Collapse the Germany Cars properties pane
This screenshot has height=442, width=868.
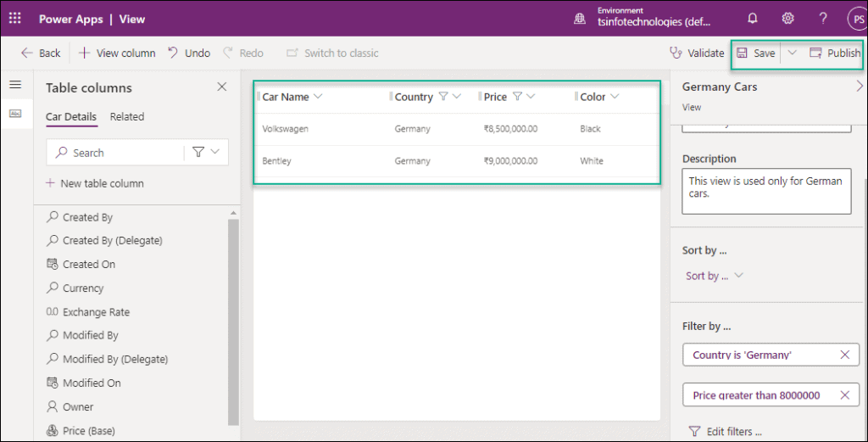(860, 86)
